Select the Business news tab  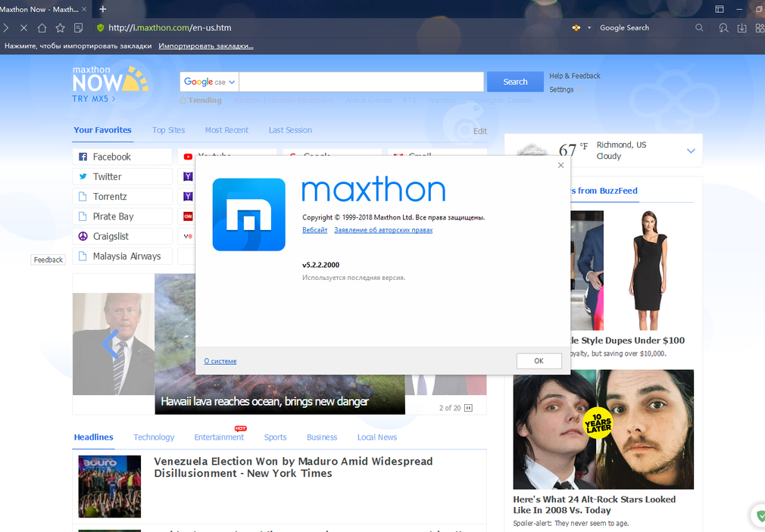pos(322,437)
